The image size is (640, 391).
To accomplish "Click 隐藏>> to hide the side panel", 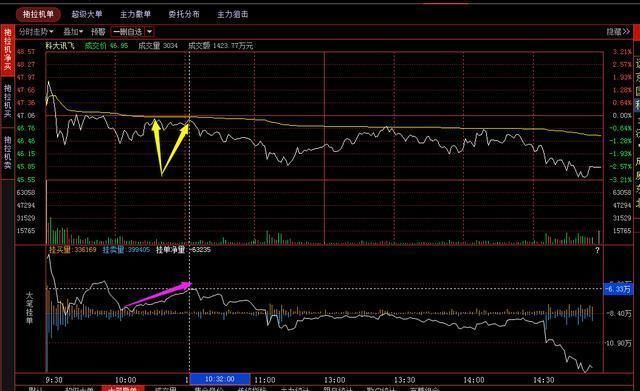I will (x=618, y=31).
